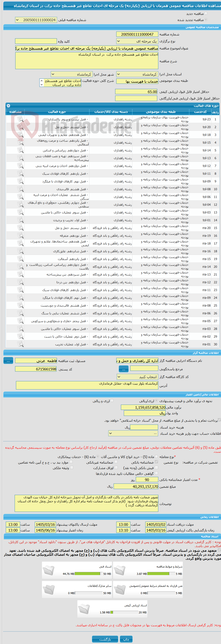
Task: Open view icon for row rra-12
Action: [x=20, y=282]
